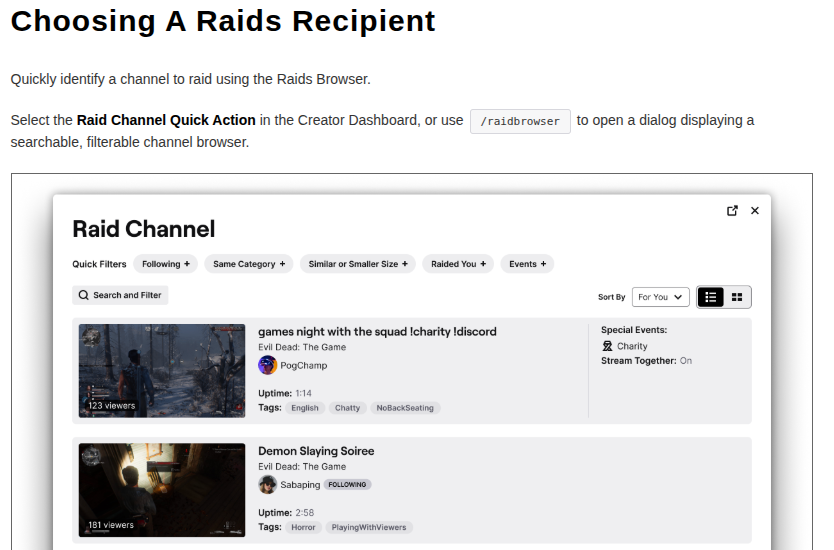The image size is (834, 550).
Task: Select the 123 viewers stream thumbnail
Action: click(162, 371)
